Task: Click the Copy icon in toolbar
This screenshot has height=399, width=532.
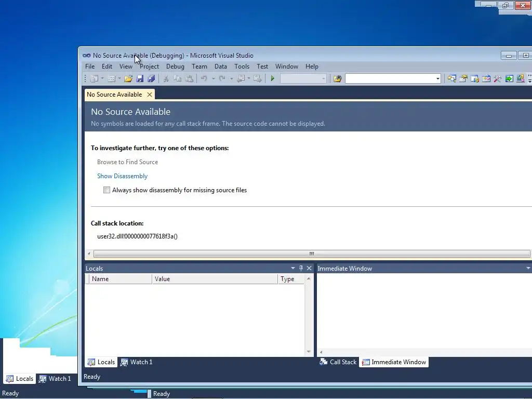Action: point(177,79)
